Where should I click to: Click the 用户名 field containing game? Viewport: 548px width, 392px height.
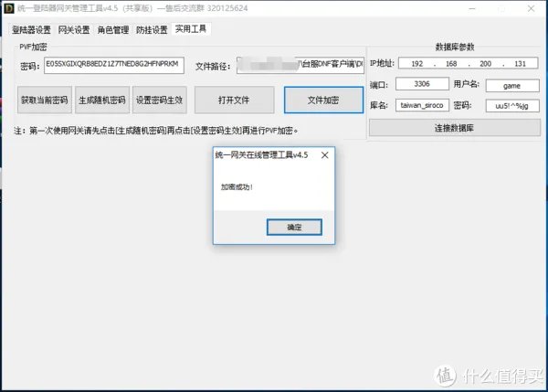pyautogui.click(x=512, y=86)
